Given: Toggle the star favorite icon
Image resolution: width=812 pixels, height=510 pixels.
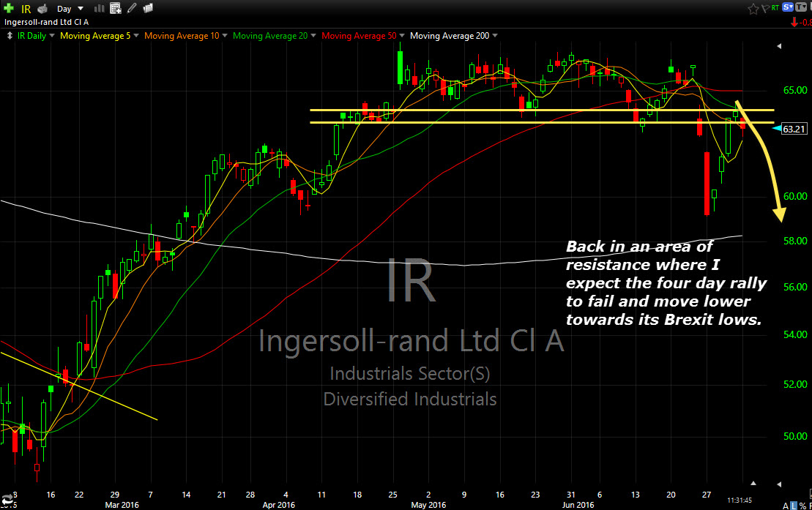Looking at the screenshot, I should click(x=753, y=8).
